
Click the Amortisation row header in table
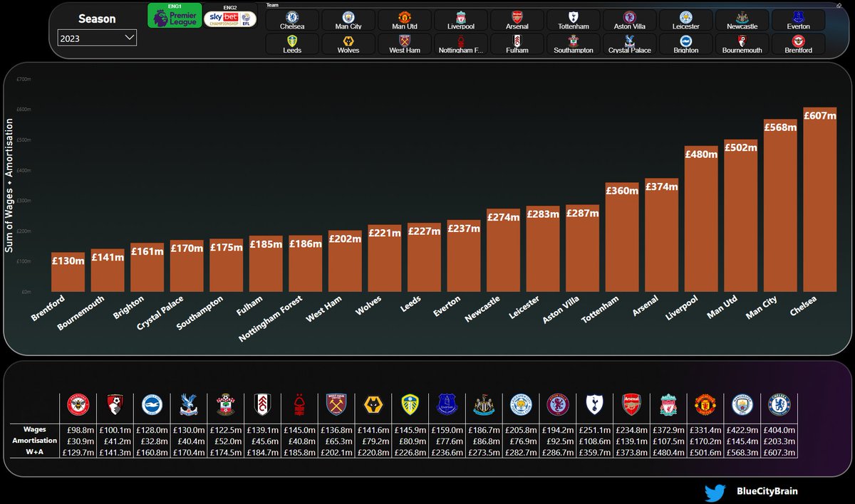pyautogui.click(x=34, y=441)
